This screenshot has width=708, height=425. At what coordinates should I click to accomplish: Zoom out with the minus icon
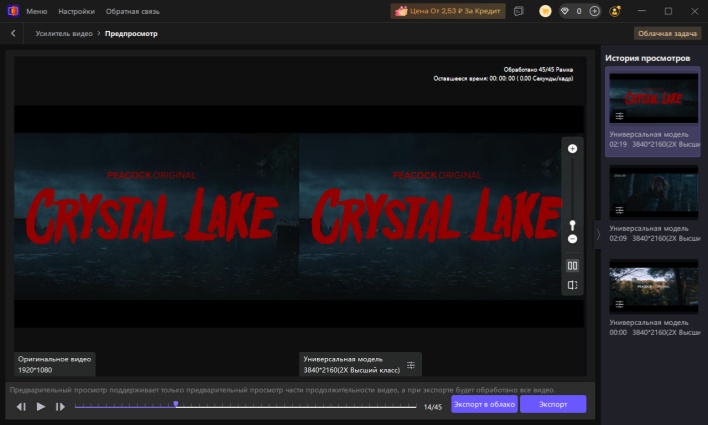click(572, 239)
